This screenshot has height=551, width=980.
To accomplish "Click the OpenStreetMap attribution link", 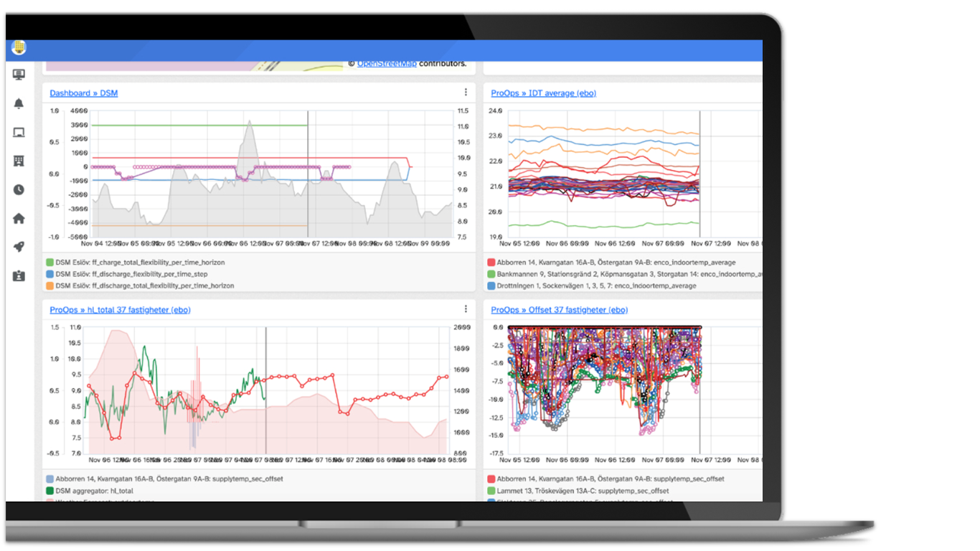I will pos(387,63).
